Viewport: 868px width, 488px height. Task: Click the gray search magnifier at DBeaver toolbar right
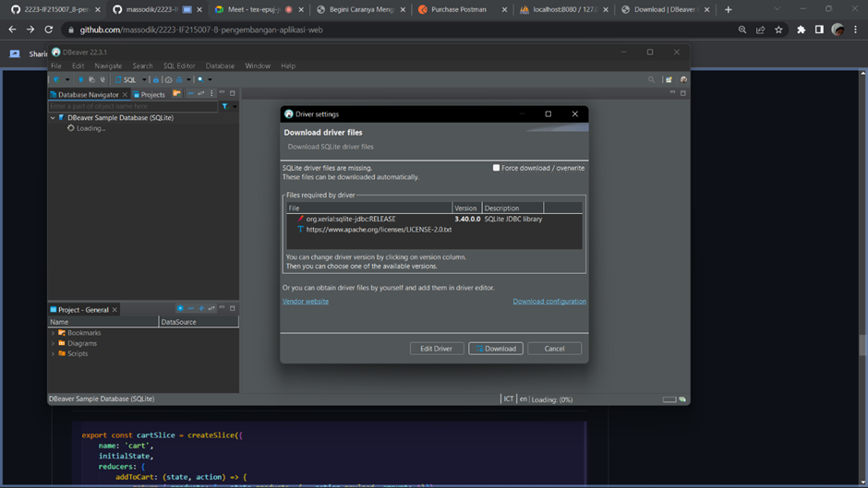click(x=651, y=79)
